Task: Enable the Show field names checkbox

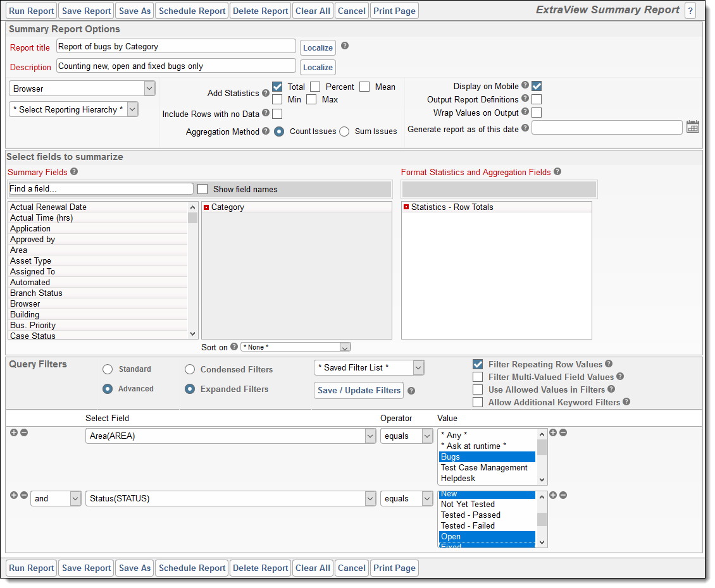Action: tap(202, 189)
